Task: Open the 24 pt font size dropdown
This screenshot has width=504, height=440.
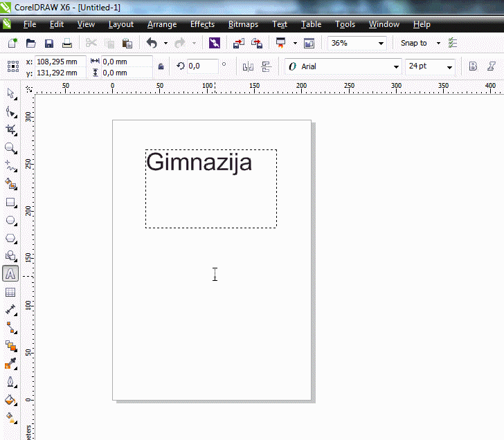Action: coord(449,67)
